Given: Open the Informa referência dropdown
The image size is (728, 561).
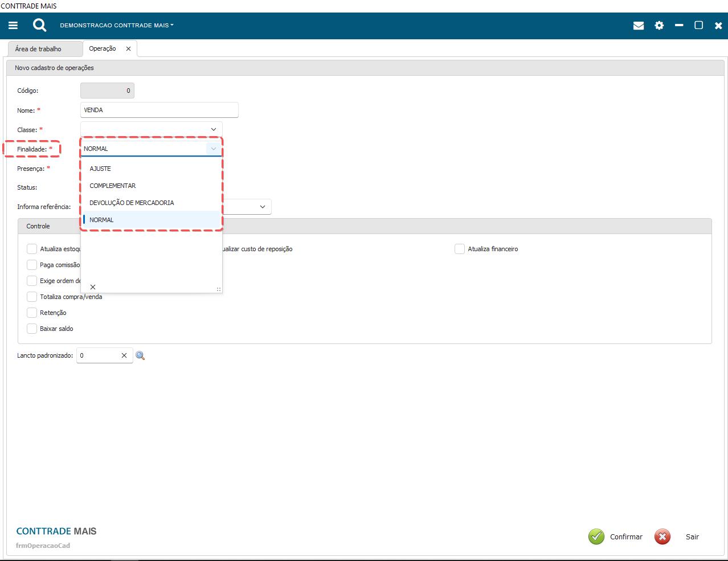Looking at the screenshot, I should point(263,207).
